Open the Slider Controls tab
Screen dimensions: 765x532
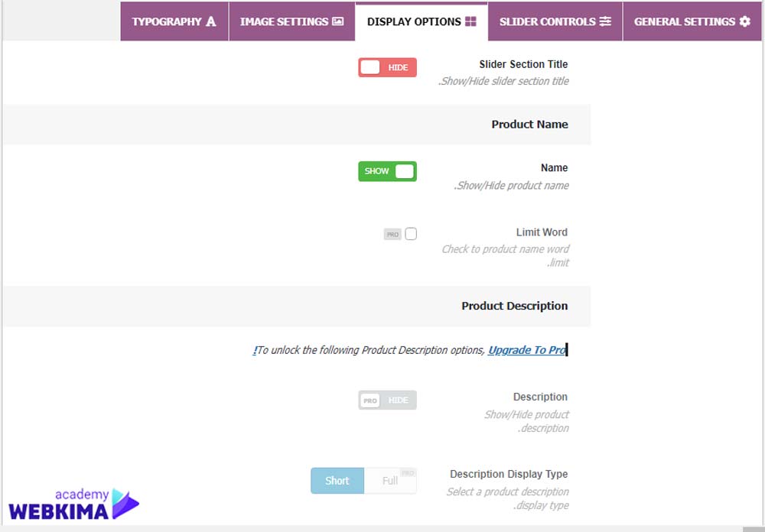(x=555, y=21)
